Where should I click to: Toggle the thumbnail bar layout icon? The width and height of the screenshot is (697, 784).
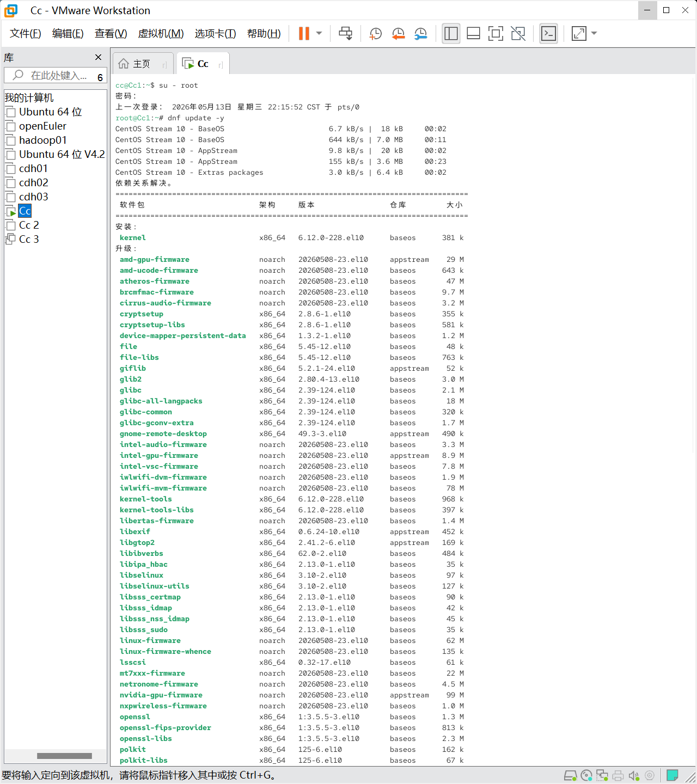(474, 33)
